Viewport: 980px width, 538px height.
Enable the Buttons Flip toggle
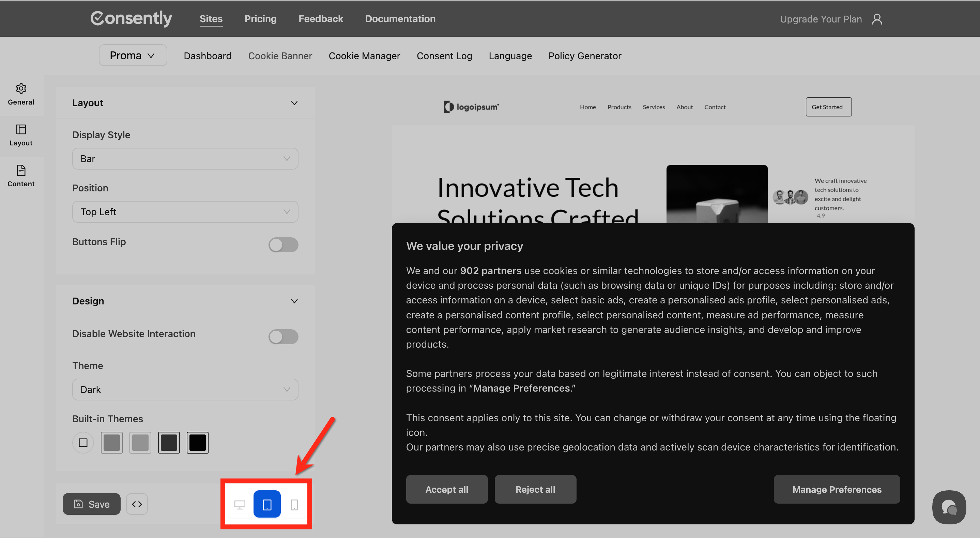tap(283, 244)
